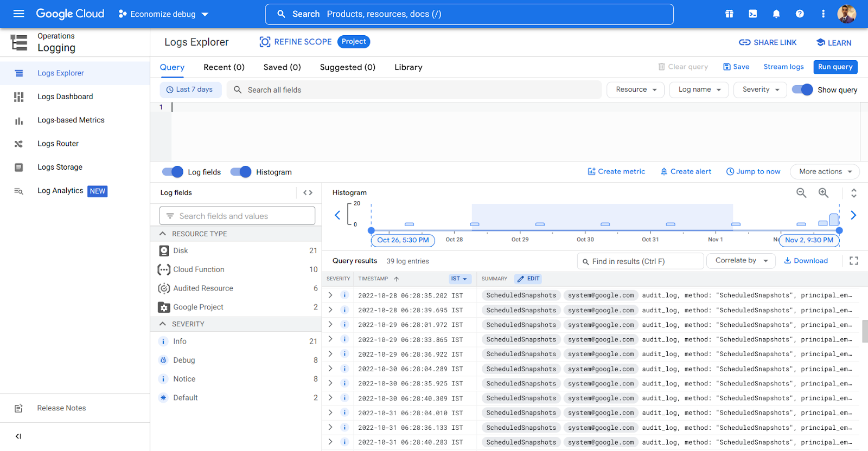Image resolution: width=868 pixels, height=451 pixels.
Task: Open the Severity dropdown
Action: click(760, 89)
